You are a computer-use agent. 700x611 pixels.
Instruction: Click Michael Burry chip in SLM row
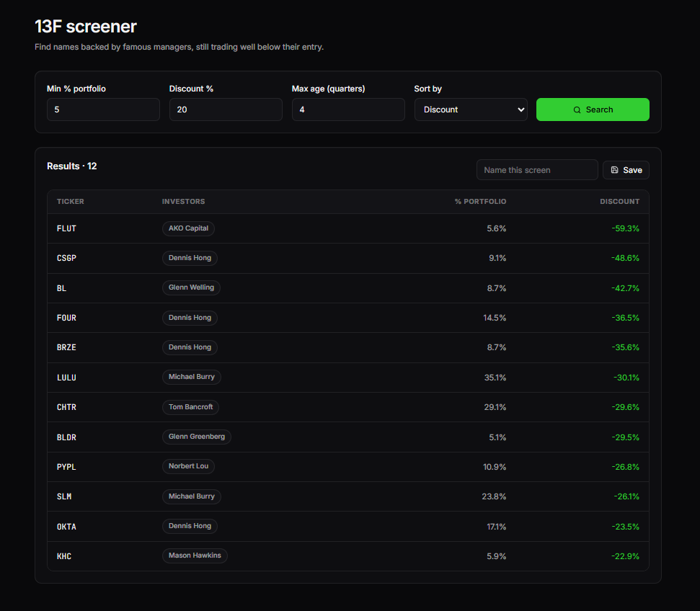tap(192, 496)
